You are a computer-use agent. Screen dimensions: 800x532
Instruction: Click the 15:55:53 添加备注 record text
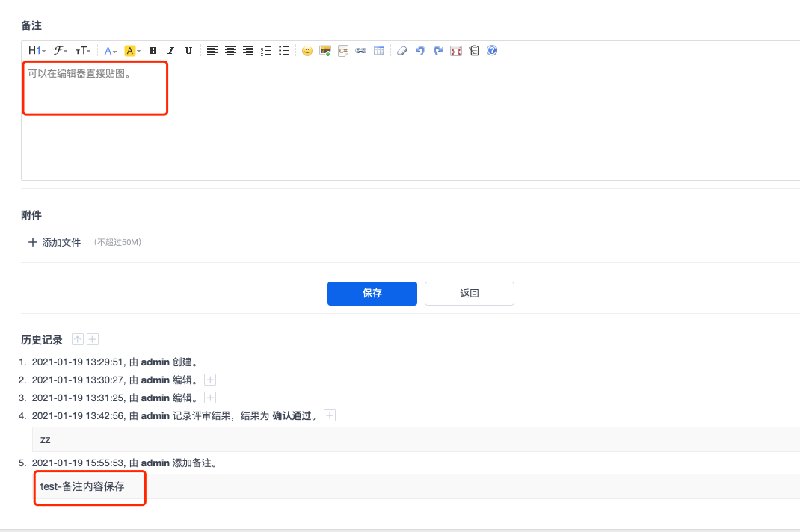[126, 463]
